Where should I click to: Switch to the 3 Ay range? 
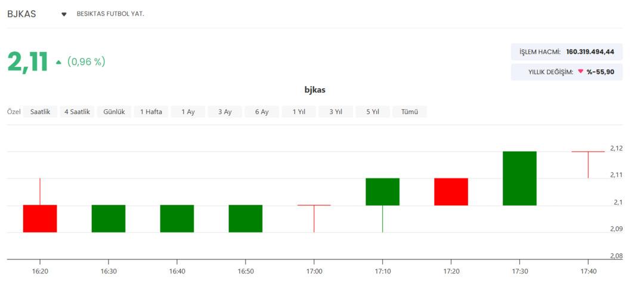pyautogui.click(x=225, y=112)
